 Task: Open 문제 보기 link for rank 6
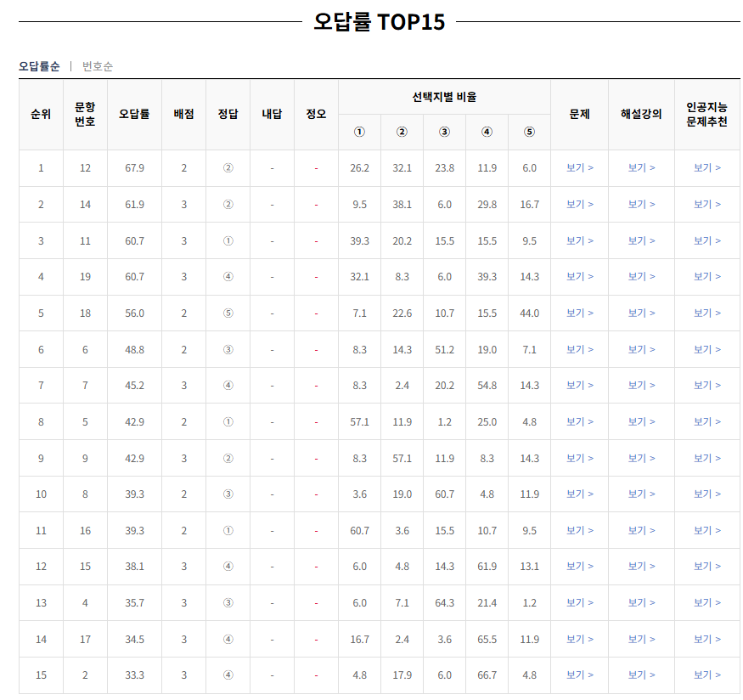[x=579, y=349]
